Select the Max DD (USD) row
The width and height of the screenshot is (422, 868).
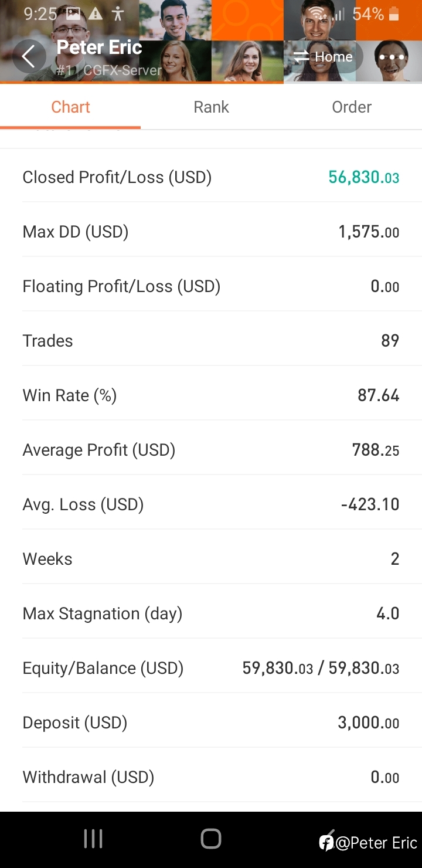click(211, 232)
